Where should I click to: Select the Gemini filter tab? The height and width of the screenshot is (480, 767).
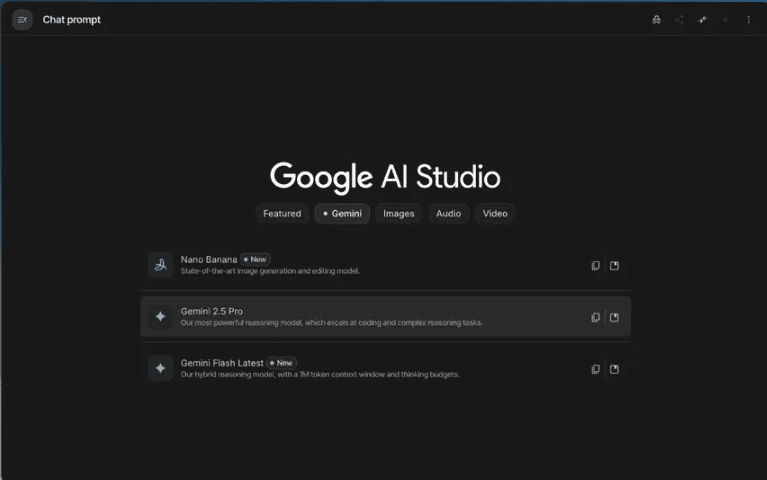coord(342,213)
